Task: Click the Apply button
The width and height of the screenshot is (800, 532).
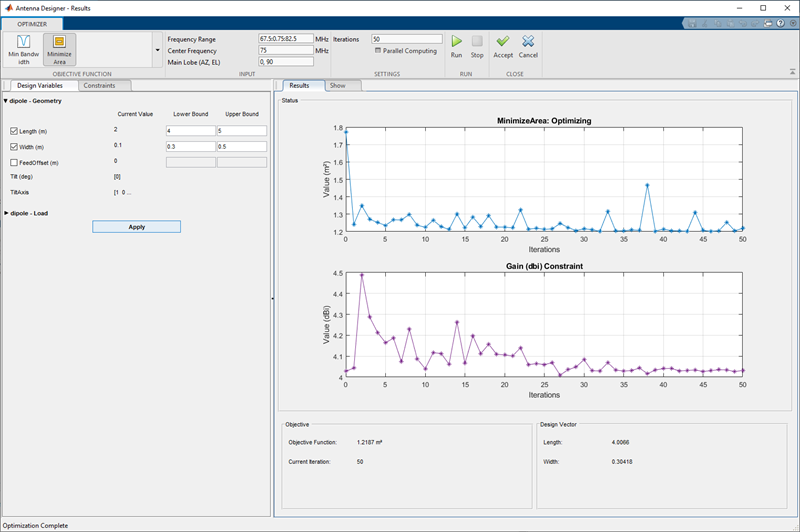Action: [x=137, y=227]
